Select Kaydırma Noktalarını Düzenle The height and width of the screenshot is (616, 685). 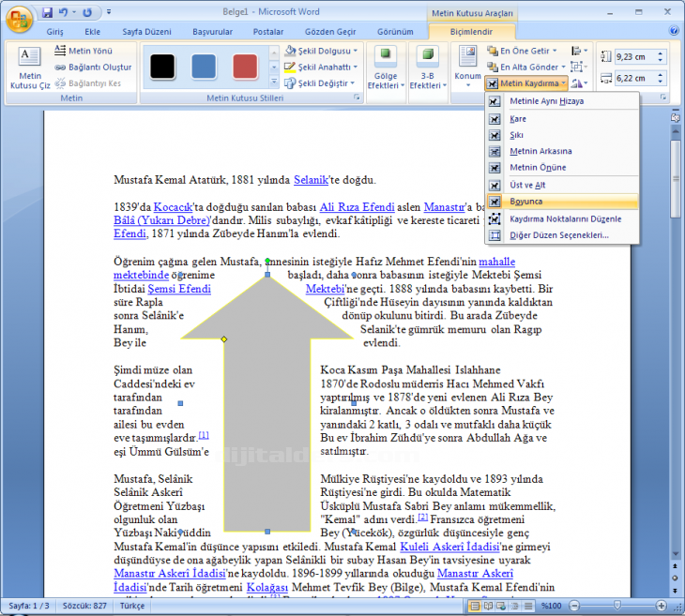click(562, 219)
